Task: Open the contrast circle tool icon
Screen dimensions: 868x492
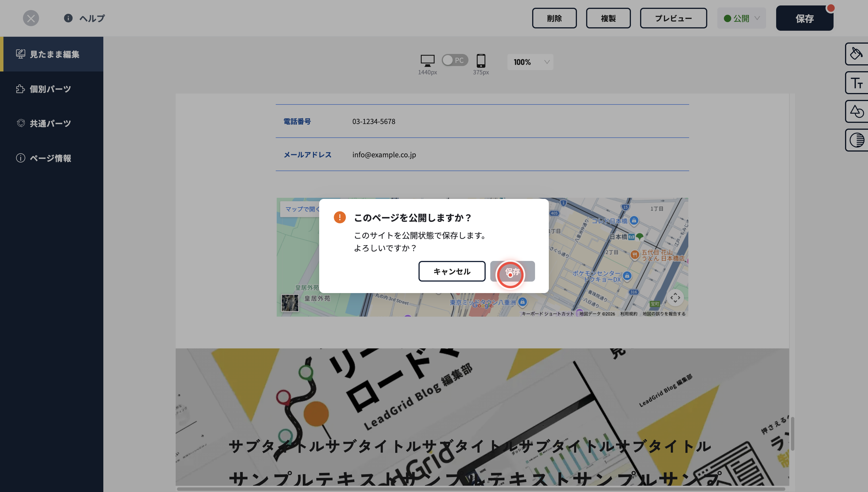Action: pyautogui.click(x=857, y=140)
